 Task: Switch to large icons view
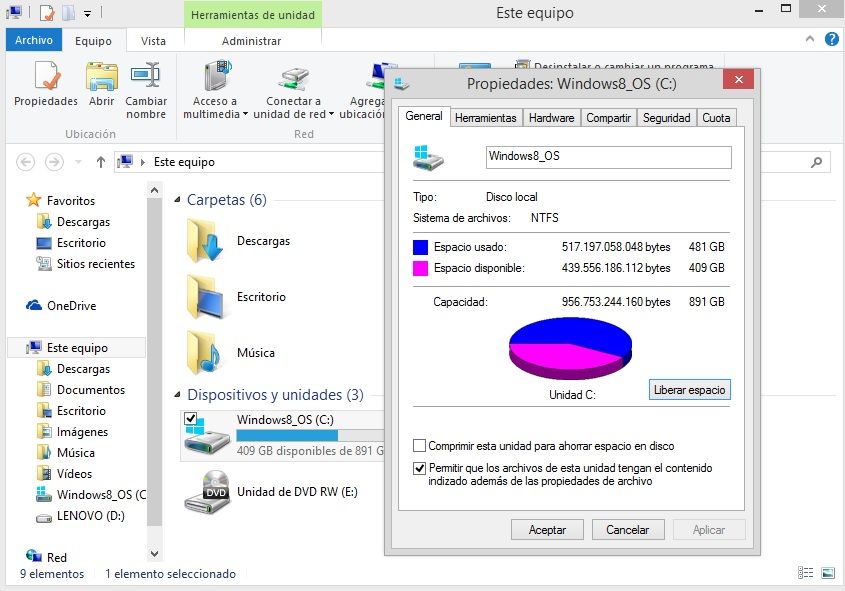coord(828,573)
